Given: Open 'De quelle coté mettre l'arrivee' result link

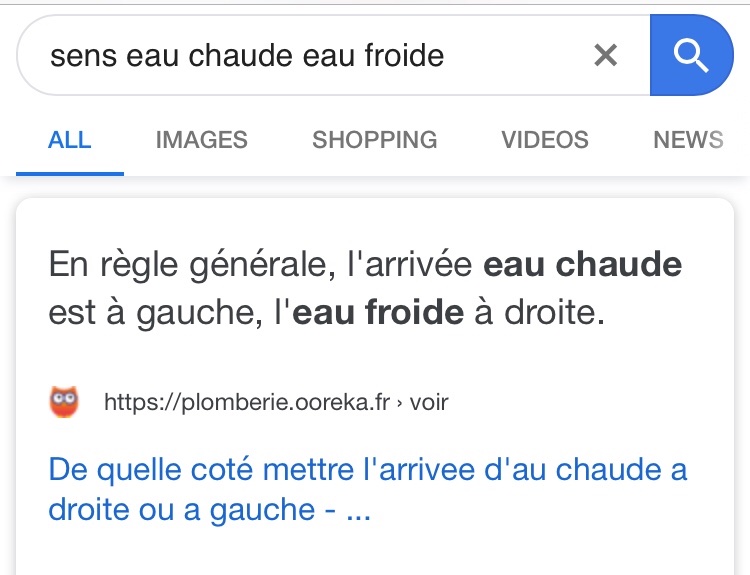Looking at the screenshot, I should point(368,489).
